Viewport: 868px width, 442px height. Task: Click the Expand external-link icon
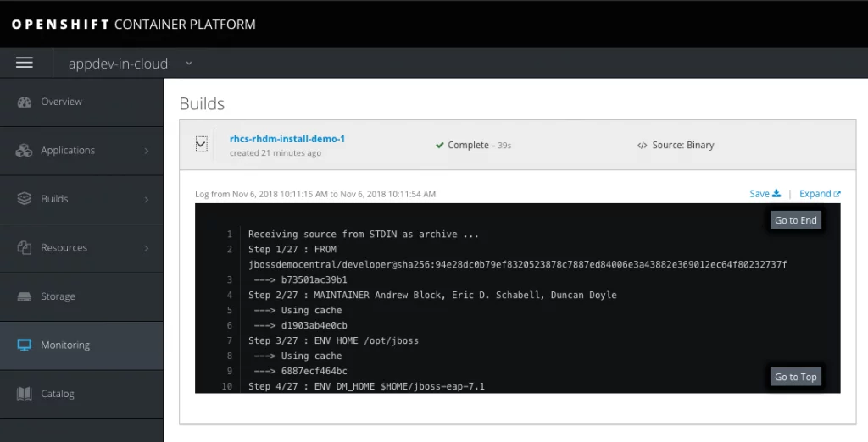837,194
